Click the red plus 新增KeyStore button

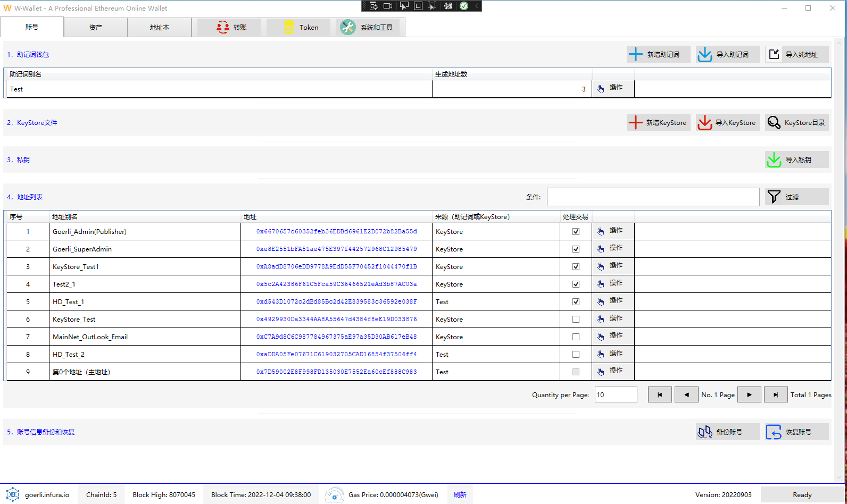click(x=659, y=122)
